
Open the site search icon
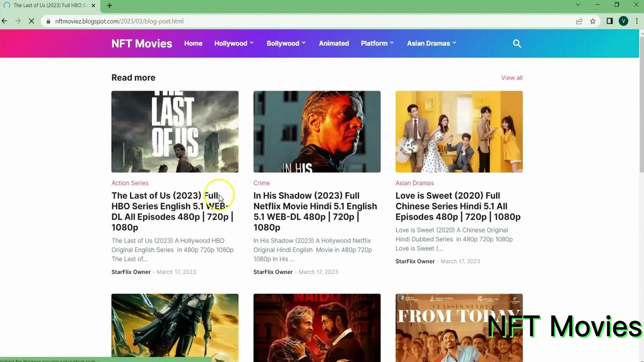tap(517, 43)
